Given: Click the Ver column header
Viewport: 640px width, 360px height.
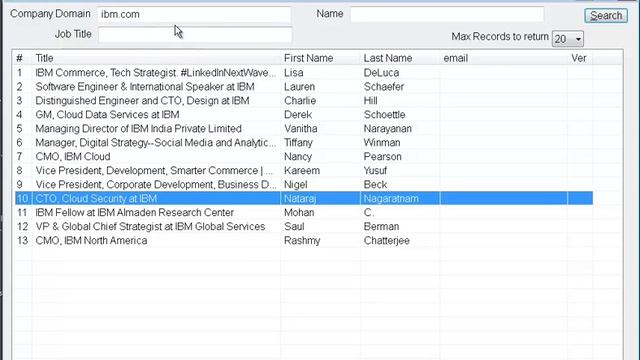Looking at the screenshot, I should pyautogui.click(x=578, y=58).
